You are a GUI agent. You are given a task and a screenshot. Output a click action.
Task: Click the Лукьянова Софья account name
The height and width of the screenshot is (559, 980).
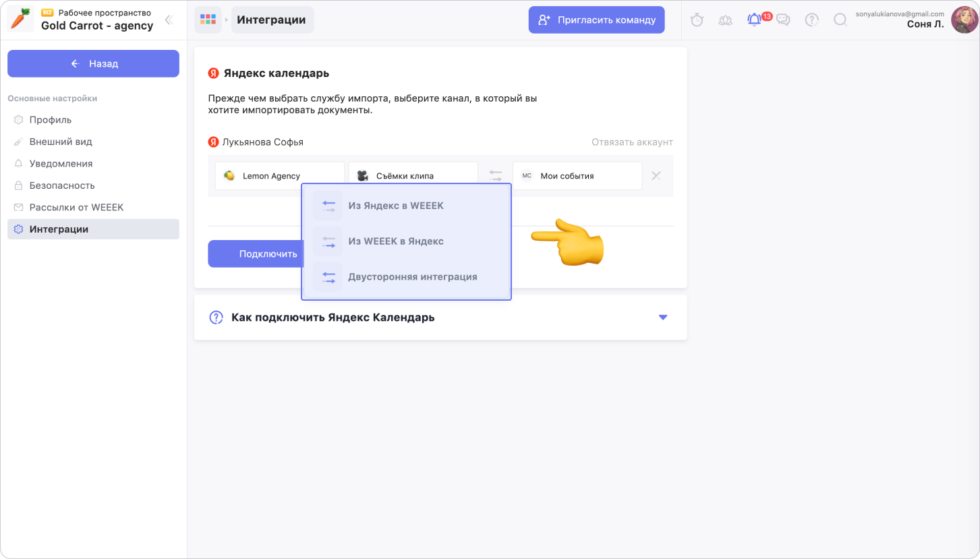(262, 142)
